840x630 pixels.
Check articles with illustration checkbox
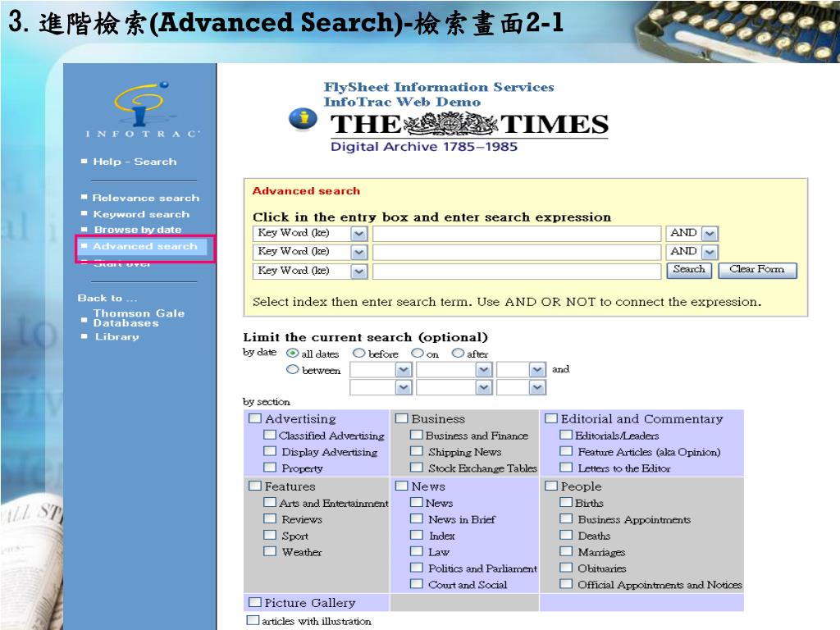click(x=253, y=620)
